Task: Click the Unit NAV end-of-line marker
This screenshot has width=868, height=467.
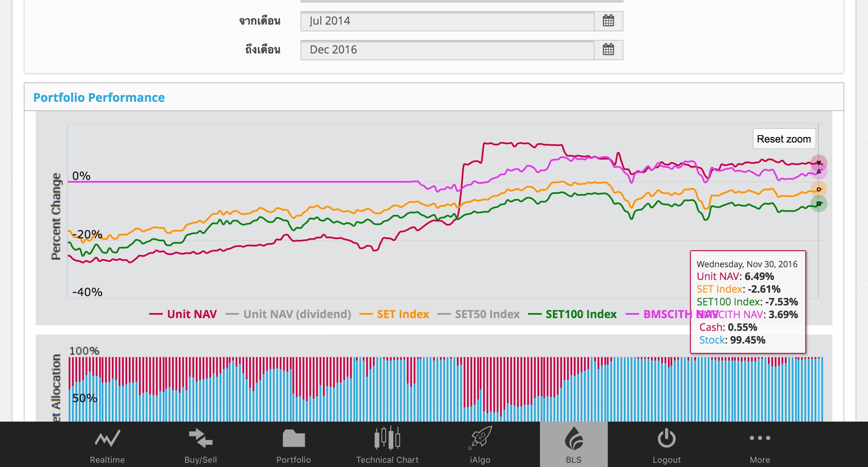Action: pyautogui.click(x=819, y=163)
